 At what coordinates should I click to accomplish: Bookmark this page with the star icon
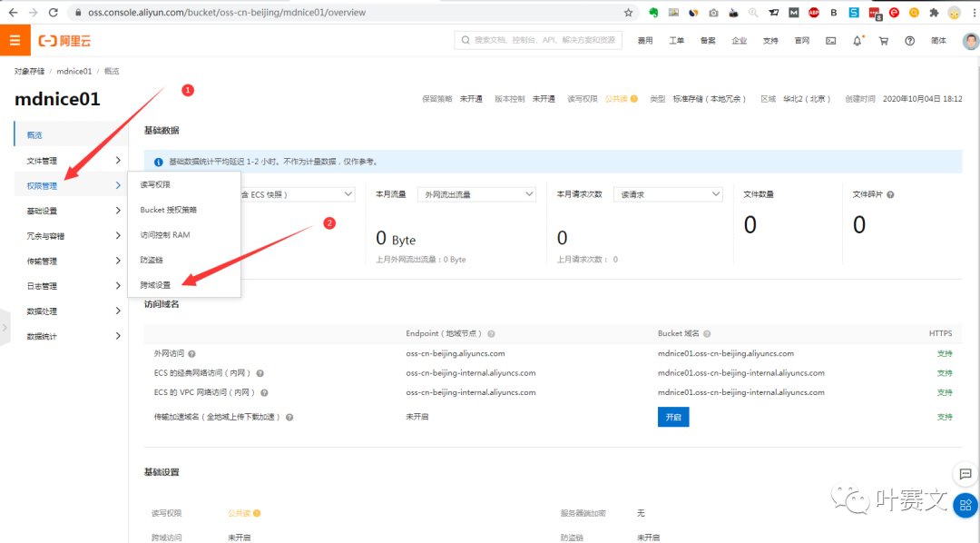point(628,13)
